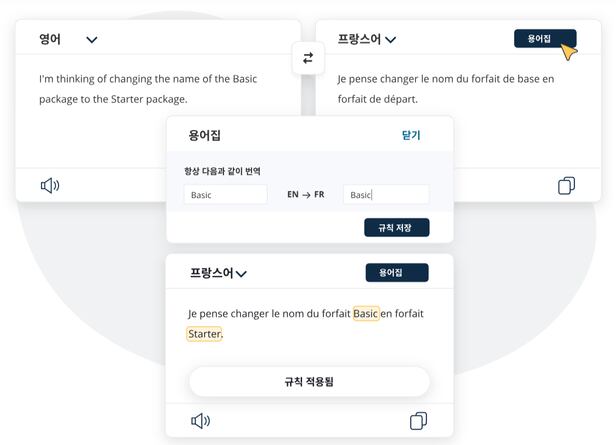Play audio in the bottom French card
Screen dimensions: 616x445
point(200,421)
